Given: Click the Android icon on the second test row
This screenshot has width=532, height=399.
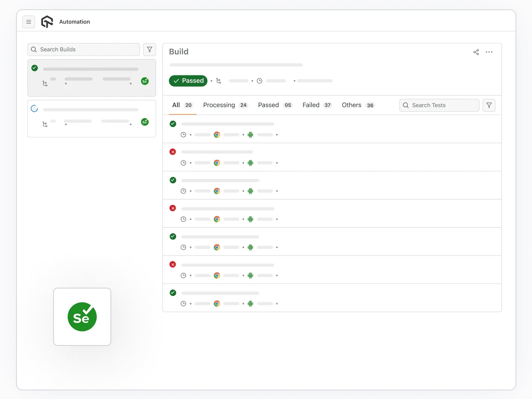Looking at the screenshot, I should coord(250,163).
